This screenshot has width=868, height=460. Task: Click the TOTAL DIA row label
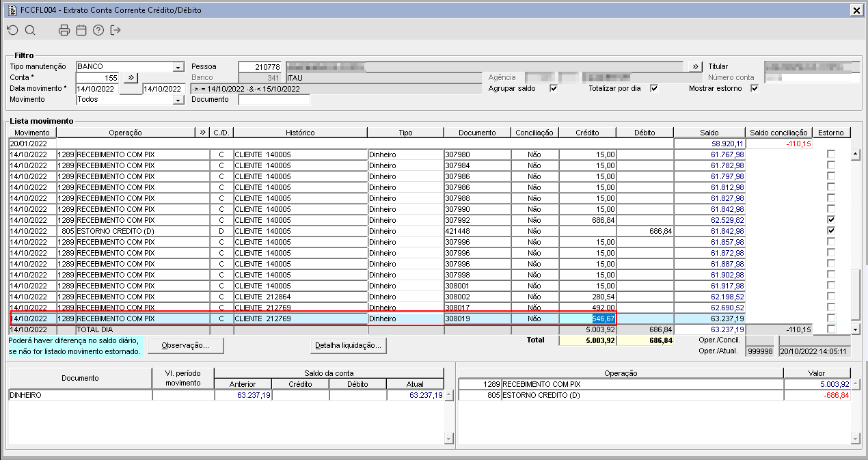96,329
